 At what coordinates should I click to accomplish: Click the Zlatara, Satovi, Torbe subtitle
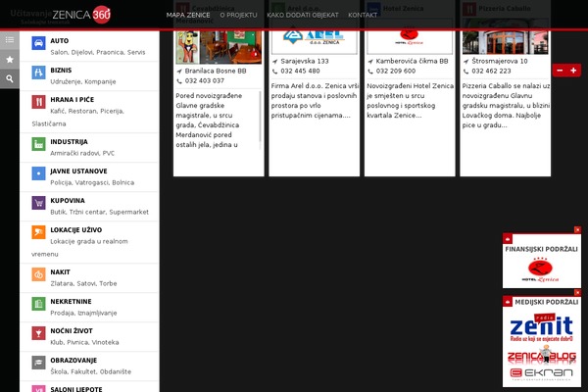coord(83,283)
